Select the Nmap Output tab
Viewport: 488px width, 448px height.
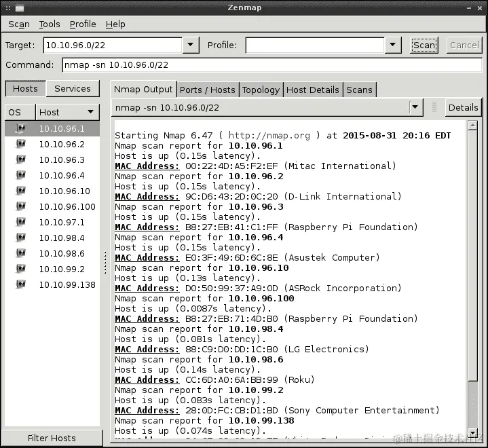[143, 90]
